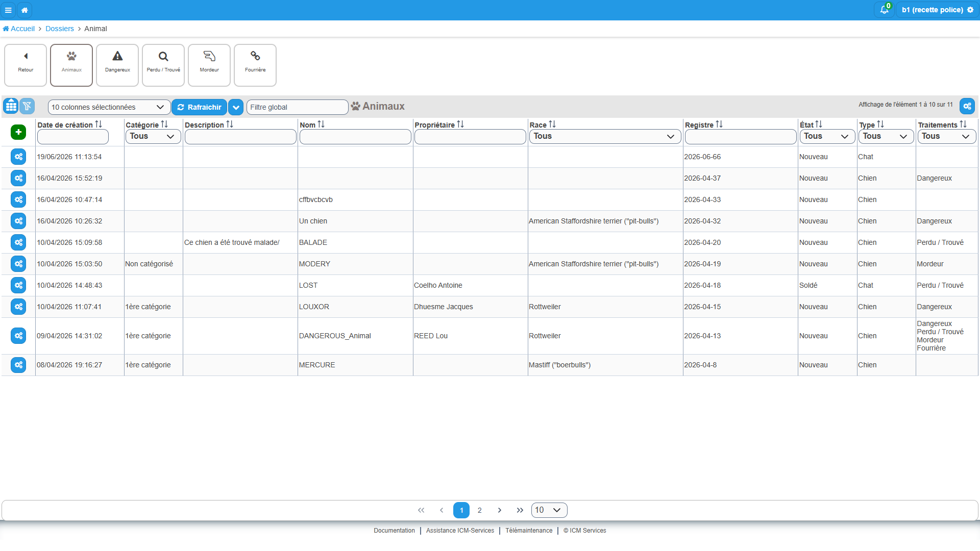Screen dimensions: 980x551
Task: Add a new animal with green plus
Action: [18, 132]
